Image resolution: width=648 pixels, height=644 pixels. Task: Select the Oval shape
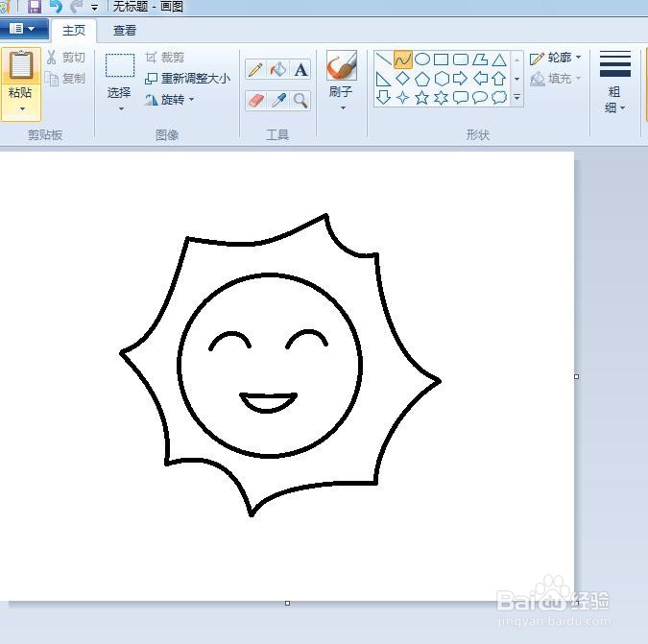422,60
